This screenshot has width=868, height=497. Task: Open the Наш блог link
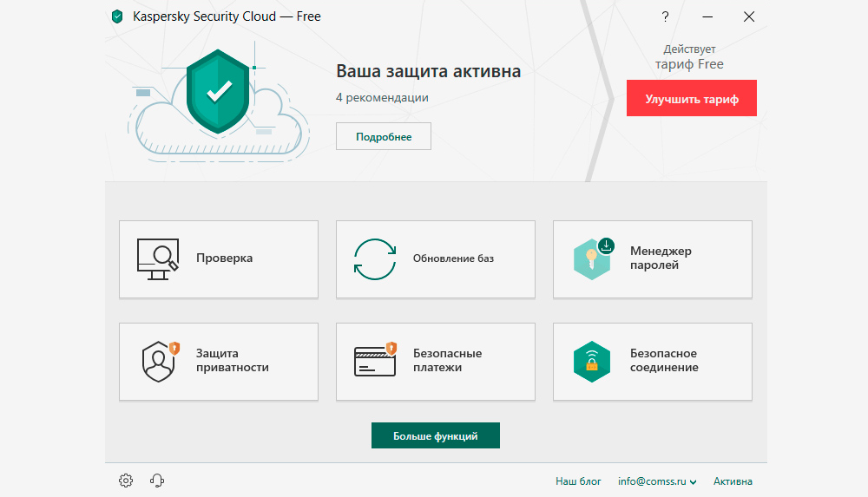click(578, 481)
